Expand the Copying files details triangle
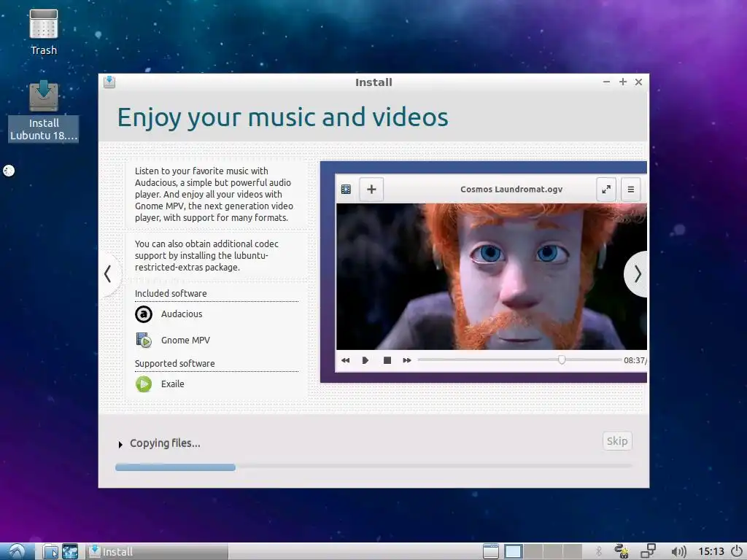 click(120, 444)
